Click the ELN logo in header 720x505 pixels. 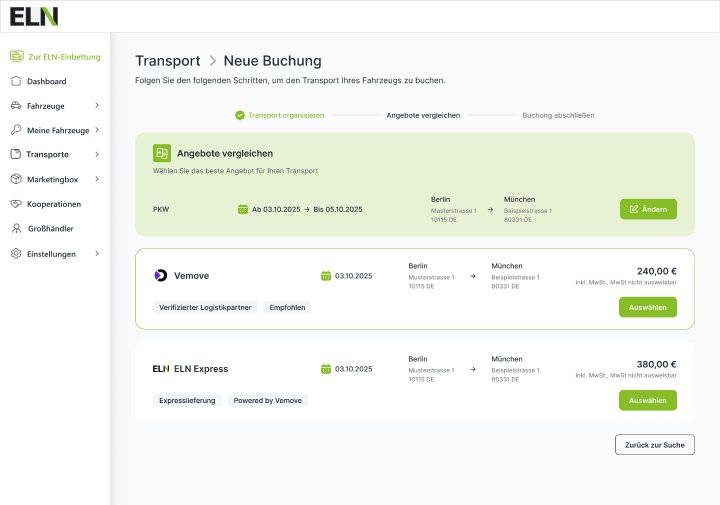click(x=34, y=17)
